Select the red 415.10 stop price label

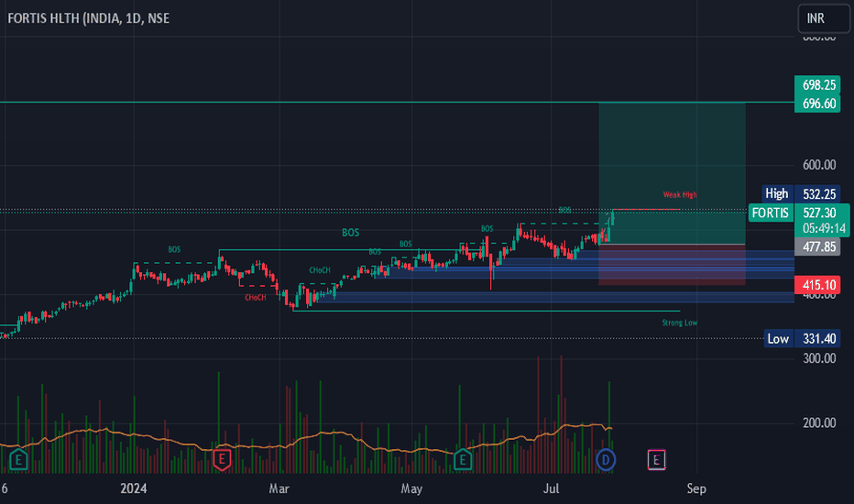[x=817, y=284]
